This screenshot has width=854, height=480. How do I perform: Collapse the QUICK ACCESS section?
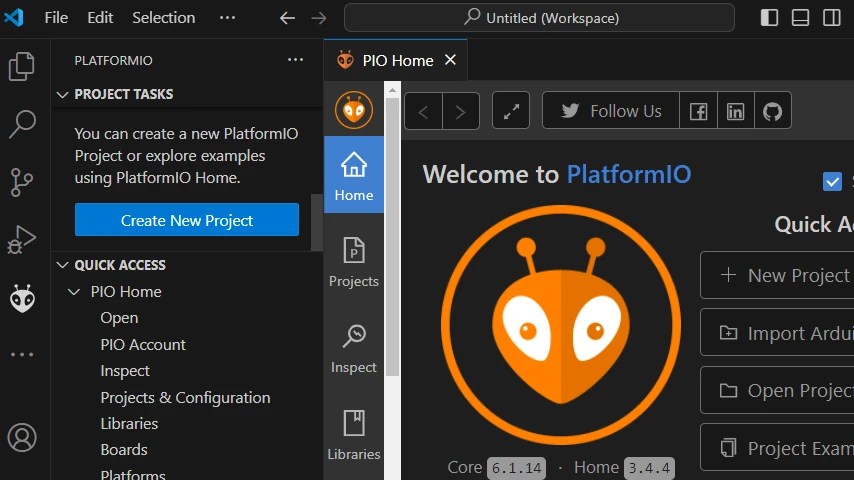[63, 265]
